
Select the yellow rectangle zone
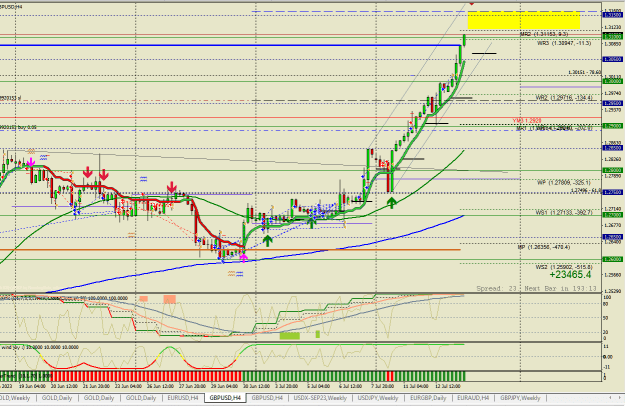524,21
